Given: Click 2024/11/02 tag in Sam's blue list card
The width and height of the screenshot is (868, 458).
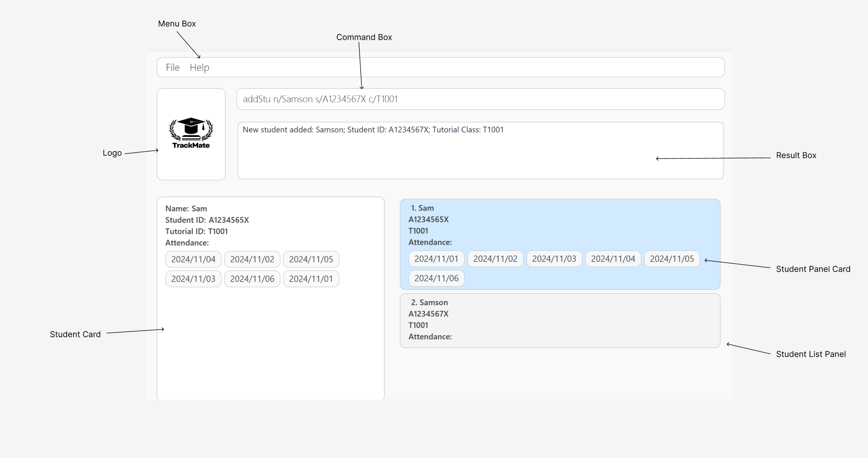Looking at the screenshot, I should pyautogui.click(x=495, y=259).
